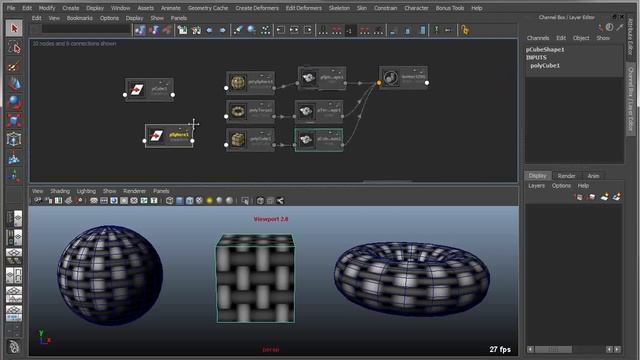This screenshot has height=360, width=640.
Task: Click the polySphere1 node in Node Editor
Action: (x=250, y=82)
